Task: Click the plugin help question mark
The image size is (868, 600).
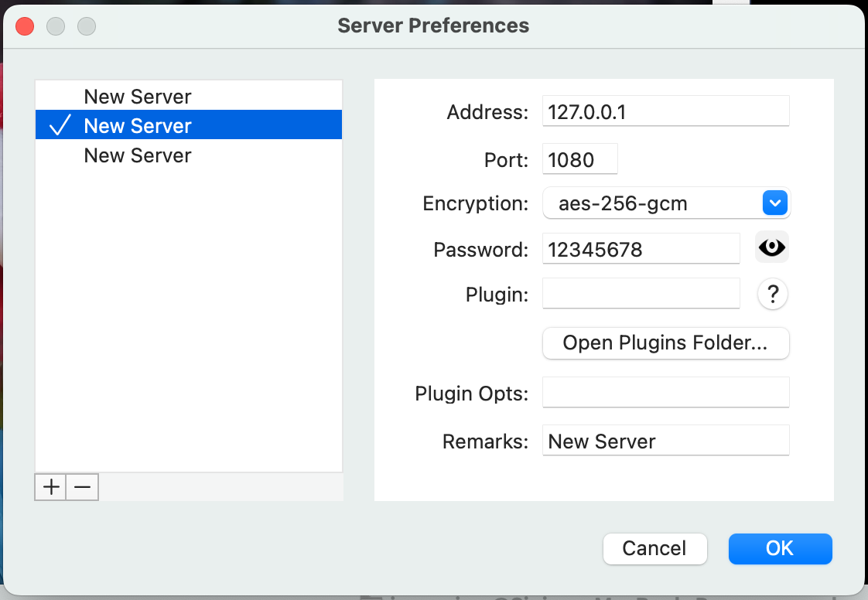Action: coord(772,295)
